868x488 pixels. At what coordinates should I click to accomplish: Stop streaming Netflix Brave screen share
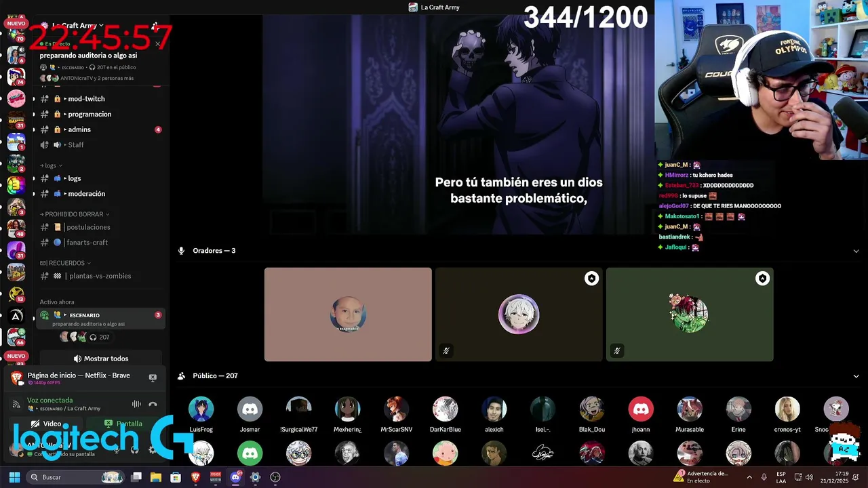point(153,378)
